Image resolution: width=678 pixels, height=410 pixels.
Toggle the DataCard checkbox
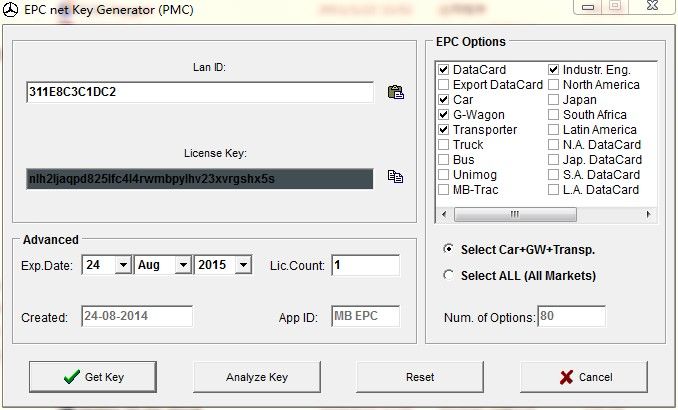point(443,70)
